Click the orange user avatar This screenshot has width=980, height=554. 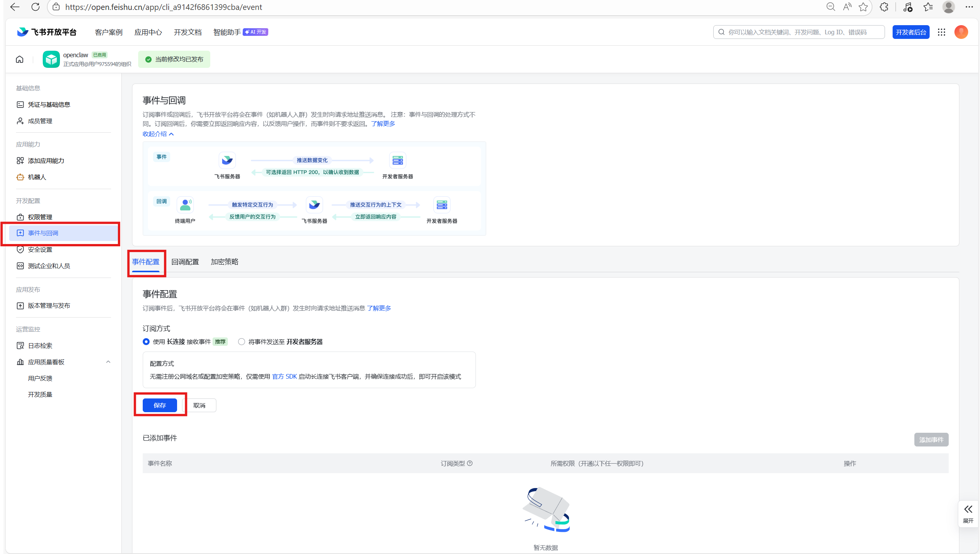click(961, 32)
